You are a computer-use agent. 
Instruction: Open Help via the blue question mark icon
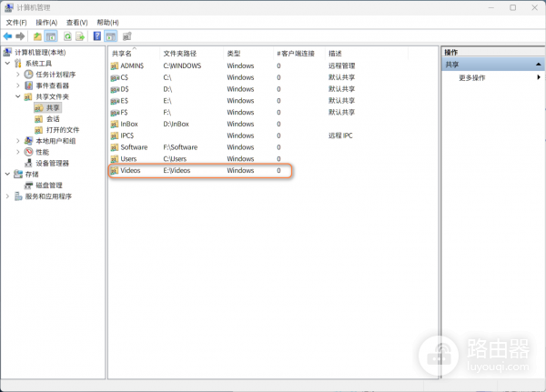coord(97,35)
